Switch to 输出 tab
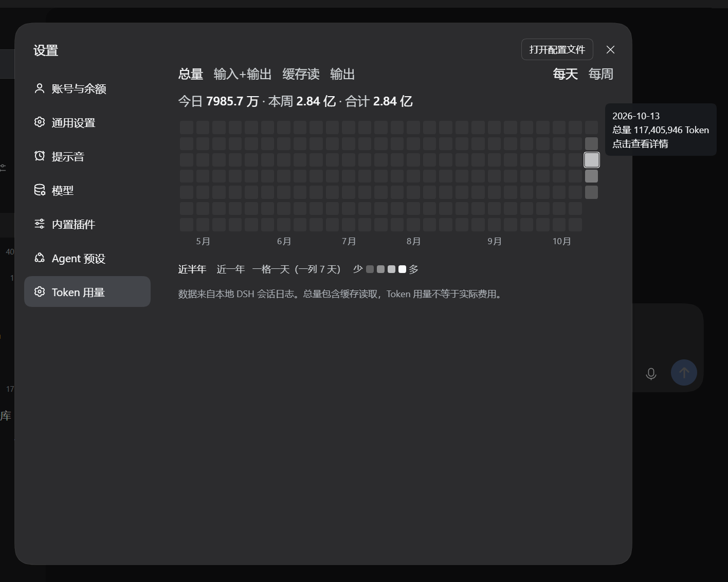The height and width of the screenshot is (582, 728). tap(342, 74)
